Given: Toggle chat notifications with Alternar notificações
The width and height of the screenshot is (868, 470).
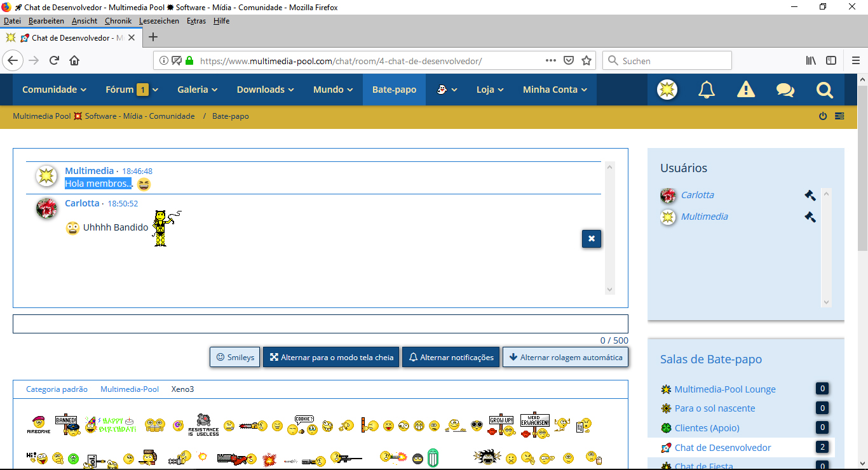Looking at the screenshot, I should click(451, 357).
